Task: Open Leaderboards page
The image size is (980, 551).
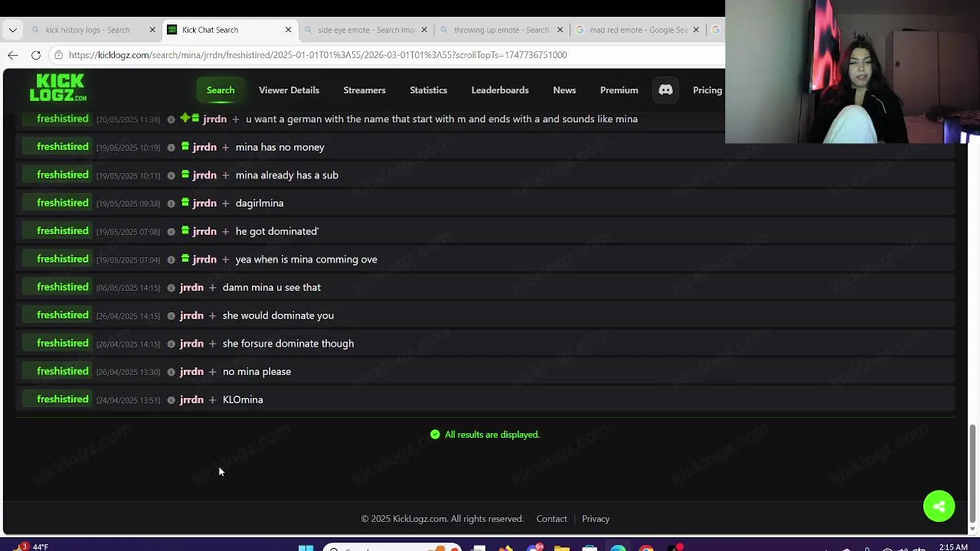Action: [x=500, y=90]
